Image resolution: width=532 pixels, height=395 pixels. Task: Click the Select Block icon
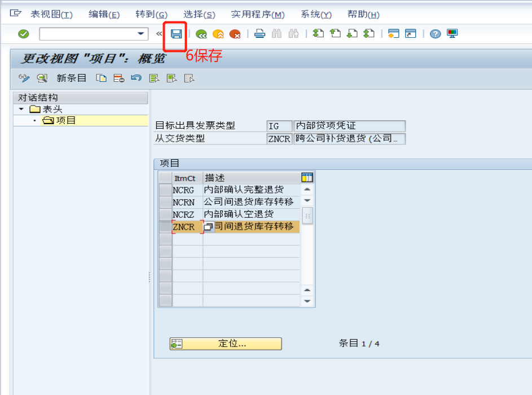point(172,78)
